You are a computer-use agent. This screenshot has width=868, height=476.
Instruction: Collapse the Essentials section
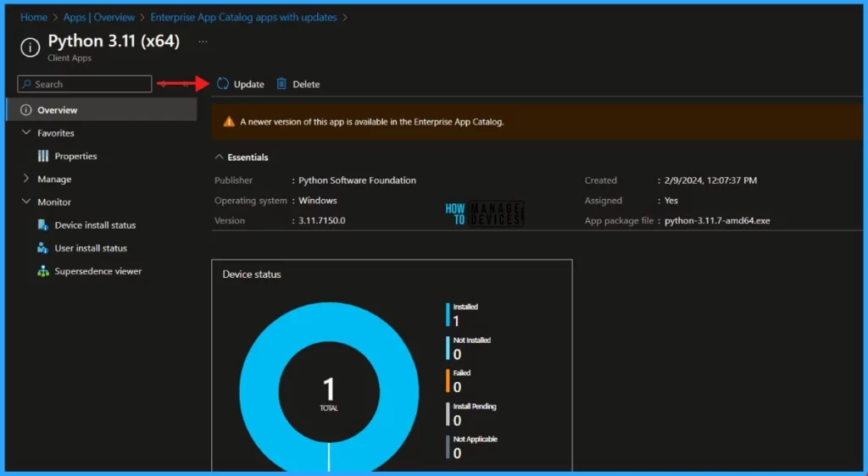[x=220, y=157]
